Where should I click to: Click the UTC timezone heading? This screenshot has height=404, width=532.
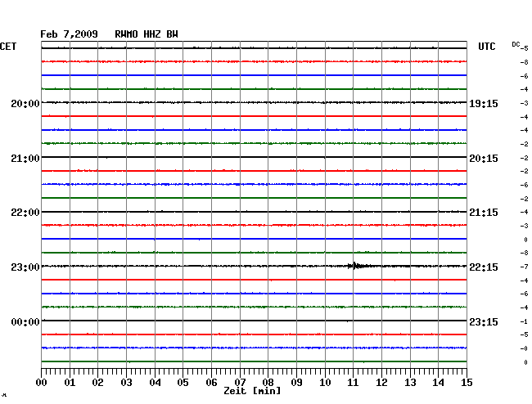(x=486, y=47)
